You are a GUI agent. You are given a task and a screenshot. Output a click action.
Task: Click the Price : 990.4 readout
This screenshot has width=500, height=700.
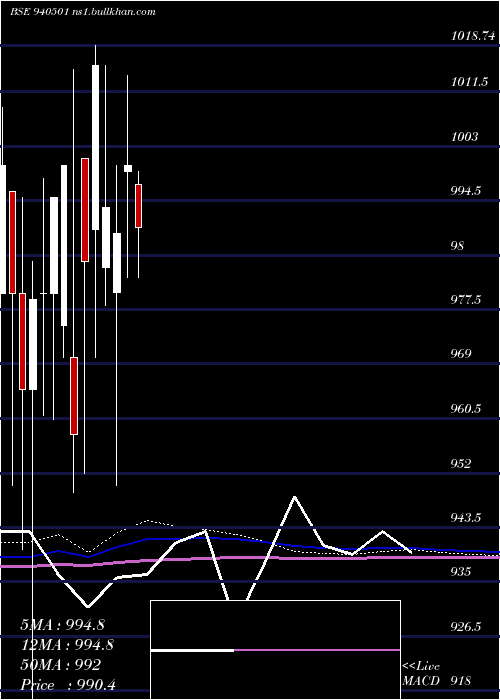68,683
